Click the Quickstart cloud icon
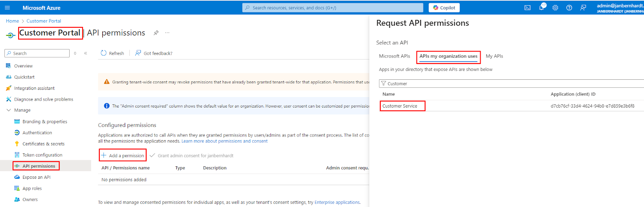The height and width of the screenshot is (207, 644). 8,77
